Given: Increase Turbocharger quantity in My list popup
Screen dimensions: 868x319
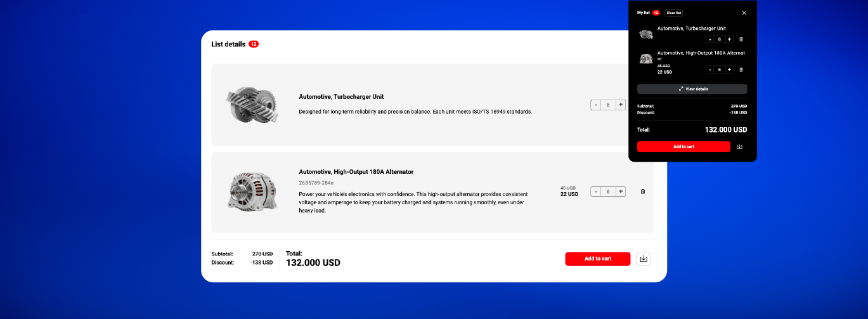Looking at the screenshot, I should tap(729, 39).
